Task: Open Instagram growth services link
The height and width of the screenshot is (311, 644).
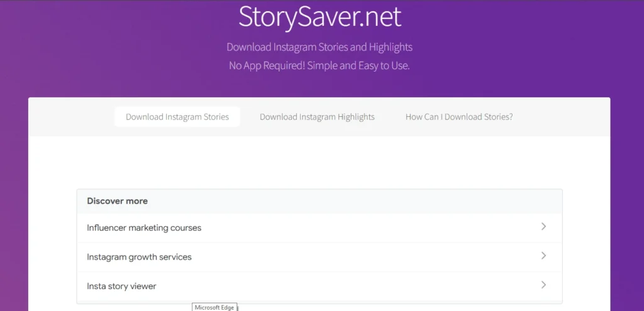Action: tap(319, 257)
